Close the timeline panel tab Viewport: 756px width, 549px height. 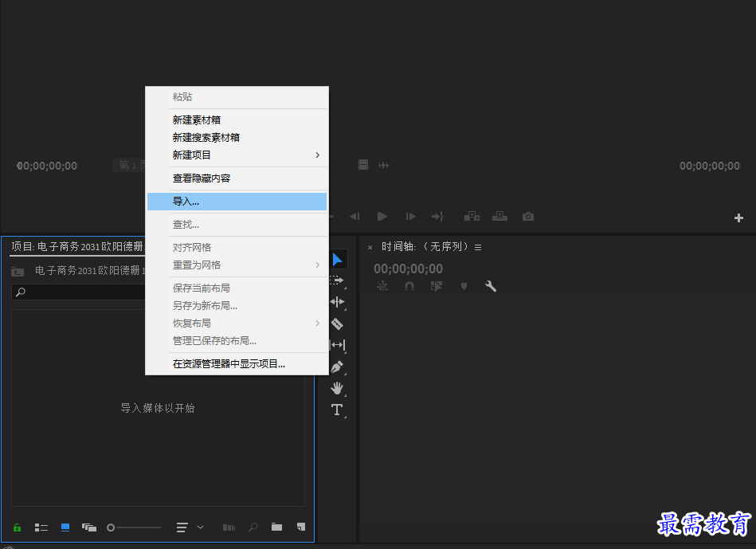coord(370,248)
